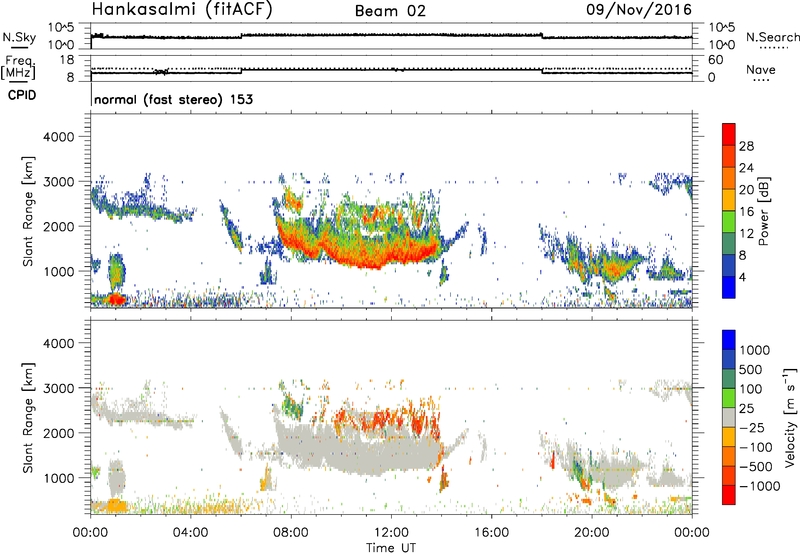
Task: Click '1000' on velocity panel range axis
Action: click(x=58, y=478)
